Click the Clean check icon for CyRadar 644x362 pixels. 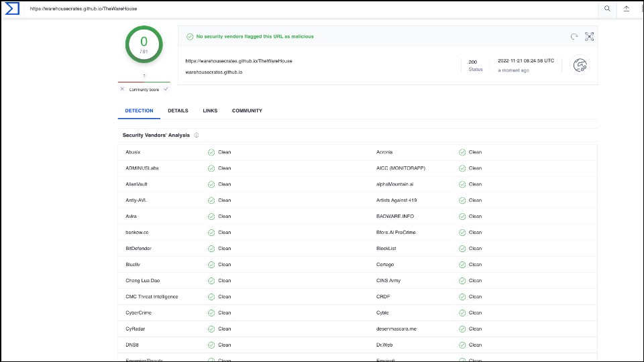point(211,328)
